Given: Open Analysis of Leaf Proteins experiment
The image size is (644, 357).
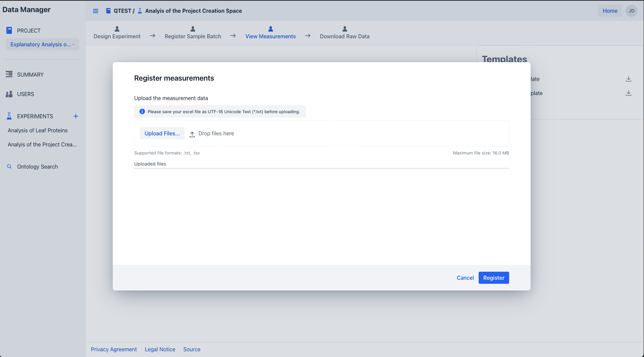Looking at the screenshot, I should click(38, 130).
